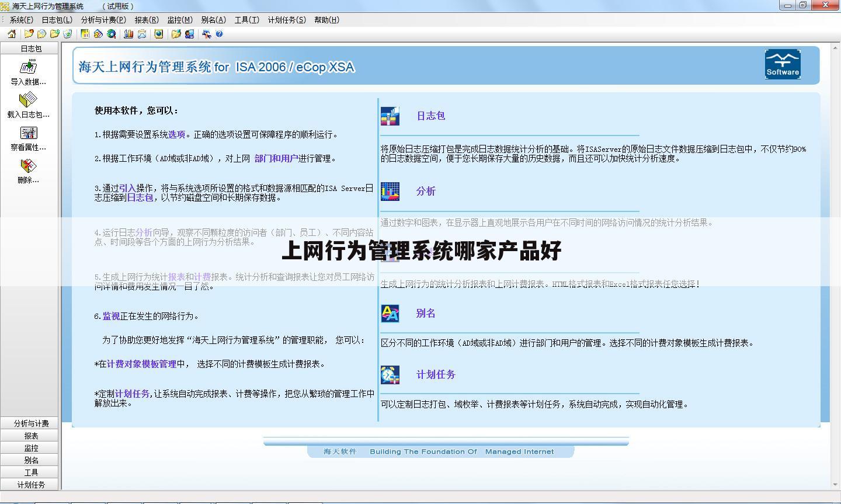Click the 部门和用户 link in step 2
This screenshot has height=504, width=841.
click(276, 158)
